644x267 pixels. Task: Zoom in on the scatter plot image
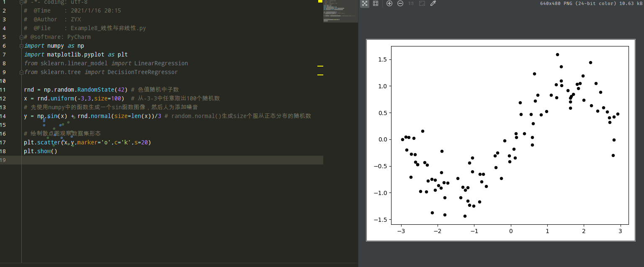[389, 3]
